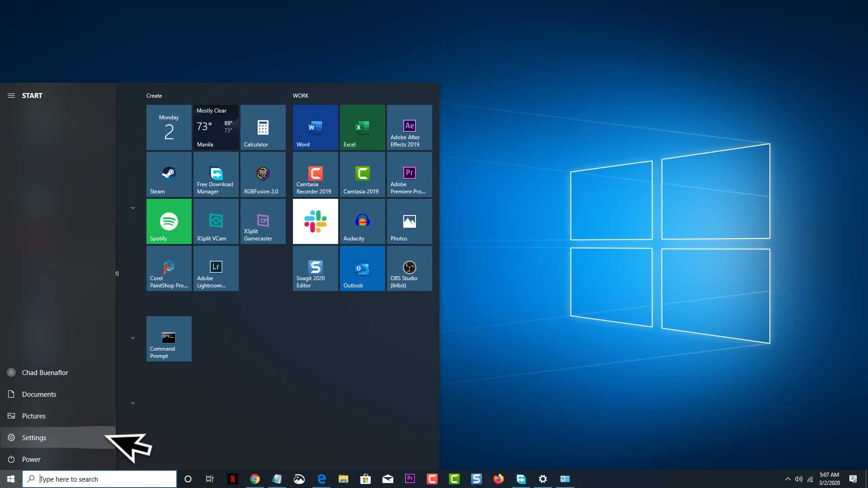
Task: Open the Monday 2 calendar tile
Action: coord(169,127)
